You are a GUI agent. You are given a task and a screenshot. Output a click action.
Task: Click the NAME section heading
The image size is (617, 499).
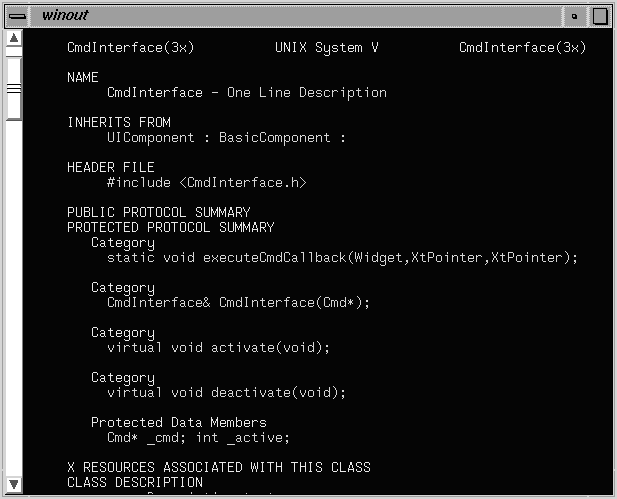[x=83, y=77]
